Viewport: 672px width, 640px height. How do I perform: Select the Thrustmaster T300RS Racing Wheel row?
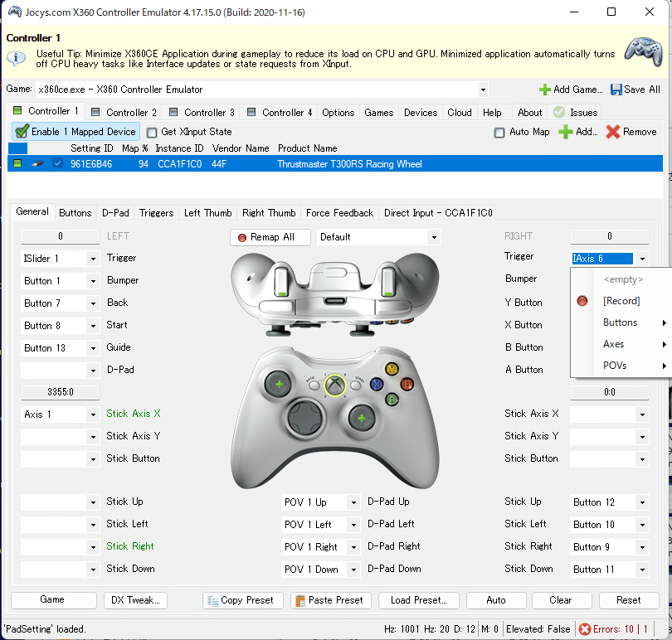tap(335, 163)
